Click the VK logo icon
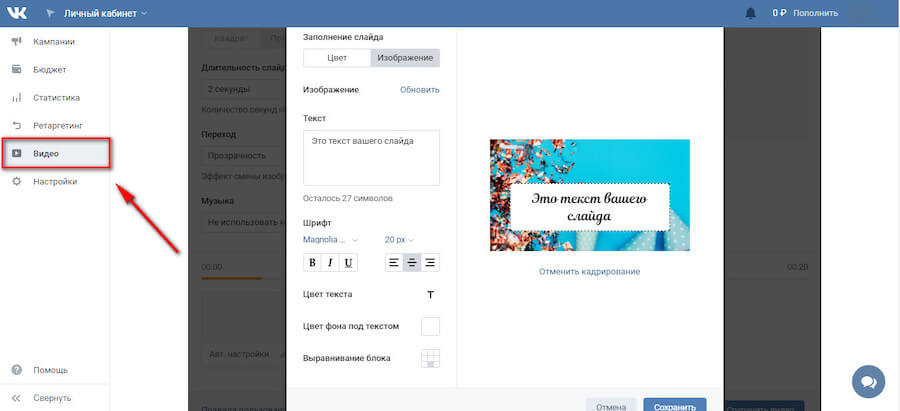Screen dimensions: 900x411 (17, 13)
